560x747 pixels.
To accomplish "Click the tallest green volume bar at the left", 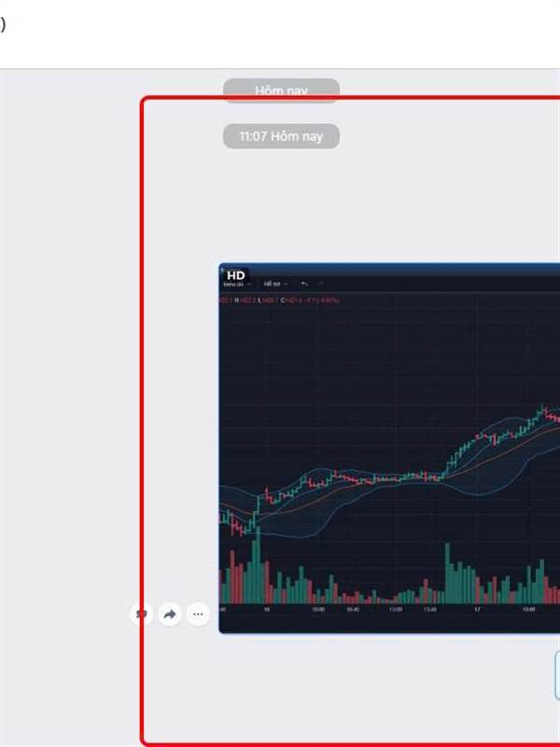I will (257, 565).
